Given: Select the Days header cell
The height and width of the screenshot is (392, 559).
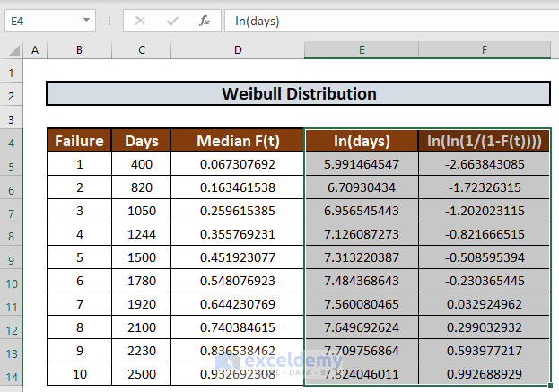Looking at the screenshot, I should click(x=142, y=141).
